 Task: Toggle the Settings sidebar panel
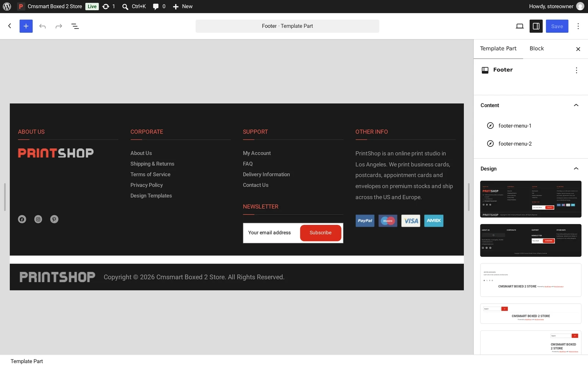tap(536, 26)
